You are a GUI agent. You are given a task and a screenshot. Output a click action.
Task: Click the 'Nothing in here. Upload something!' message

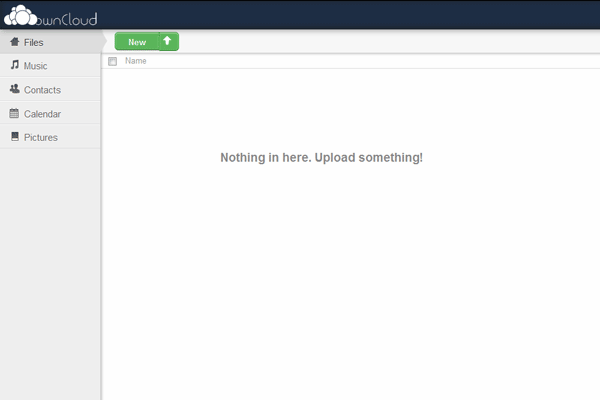tap(321, 158)
